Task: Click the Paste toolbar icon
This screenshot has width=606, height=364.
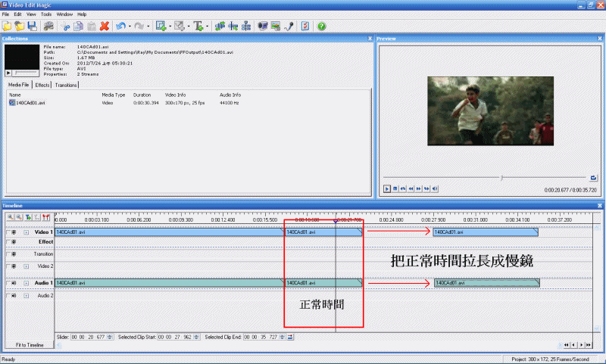Action: tap(91, 26)
